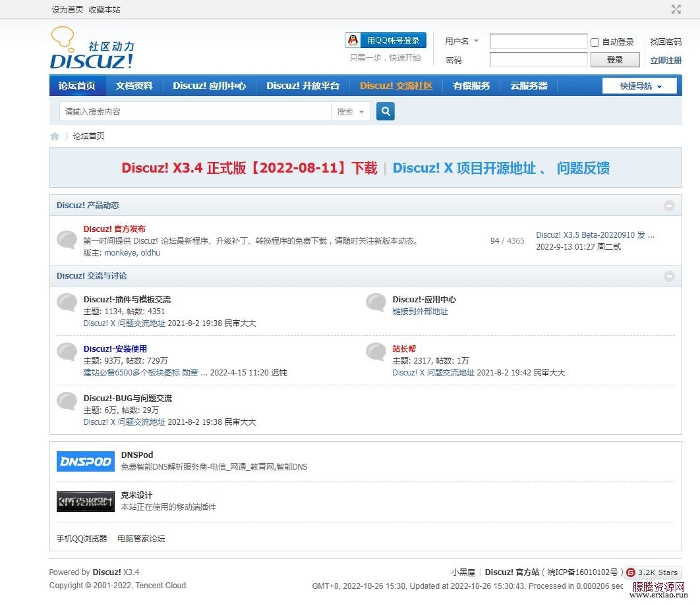Collapse the Discuz! 产品动态 section
Screen dimensions: 700x606
pos(669,206)
